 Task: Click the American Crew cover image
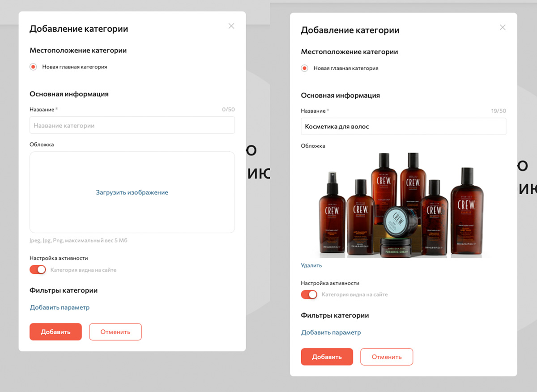pos(403,205)
